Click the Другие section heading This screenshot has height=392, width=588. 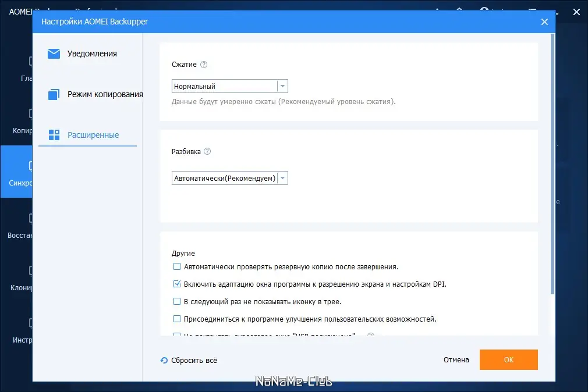183,254
